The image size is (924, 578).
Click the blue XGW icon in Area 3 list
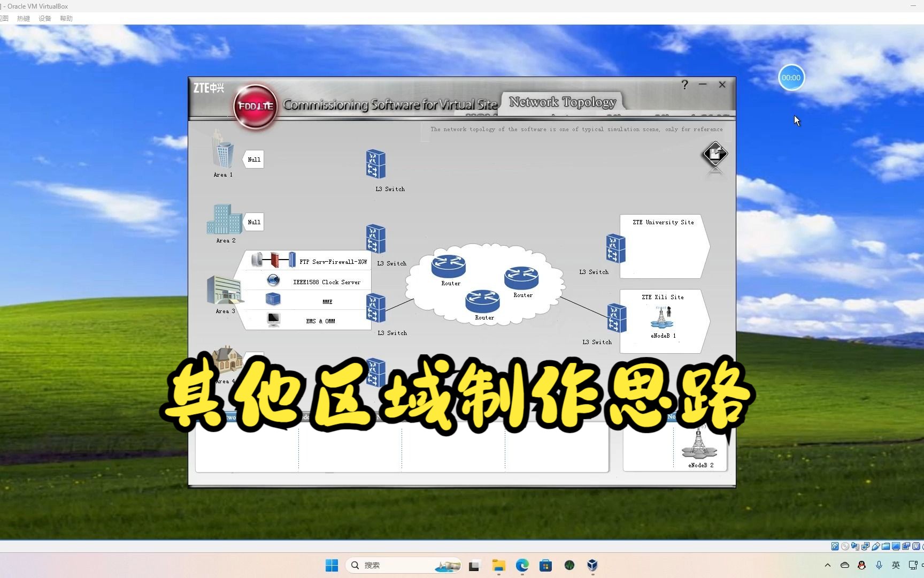[292, 260]
